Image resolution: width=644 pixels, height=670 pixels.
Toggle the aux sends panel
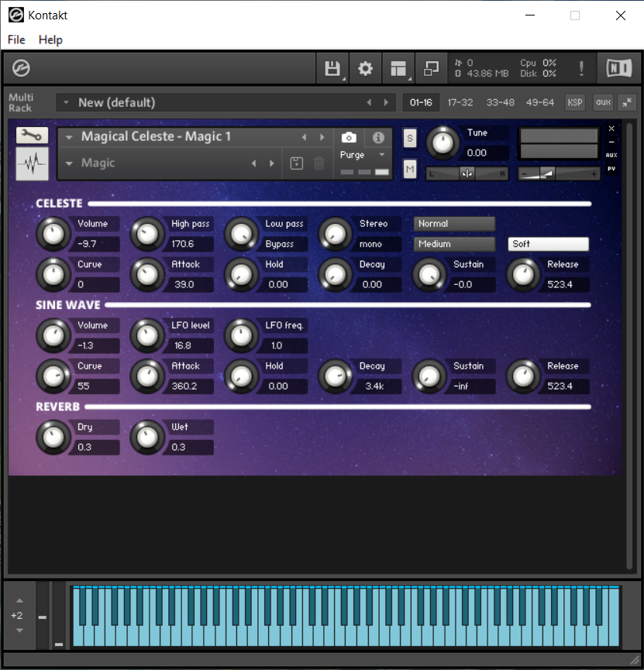pos(603,102)
